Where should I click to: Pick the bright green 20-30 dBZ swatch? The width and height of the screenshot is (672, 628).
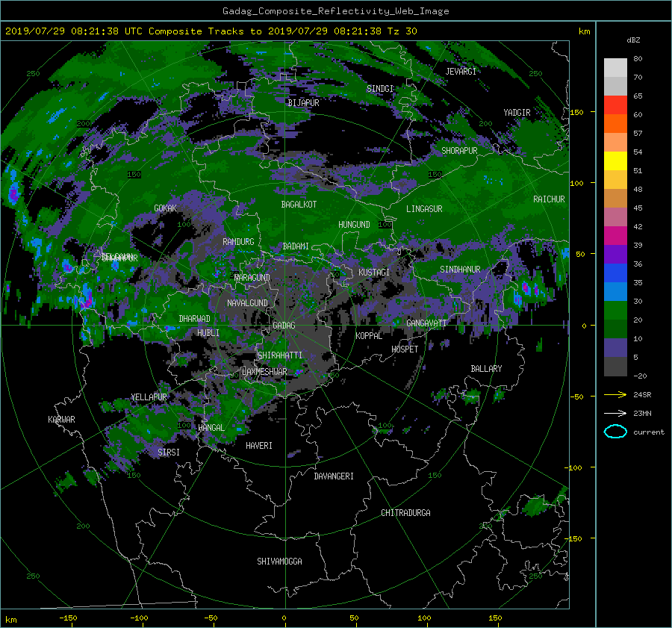615,311
